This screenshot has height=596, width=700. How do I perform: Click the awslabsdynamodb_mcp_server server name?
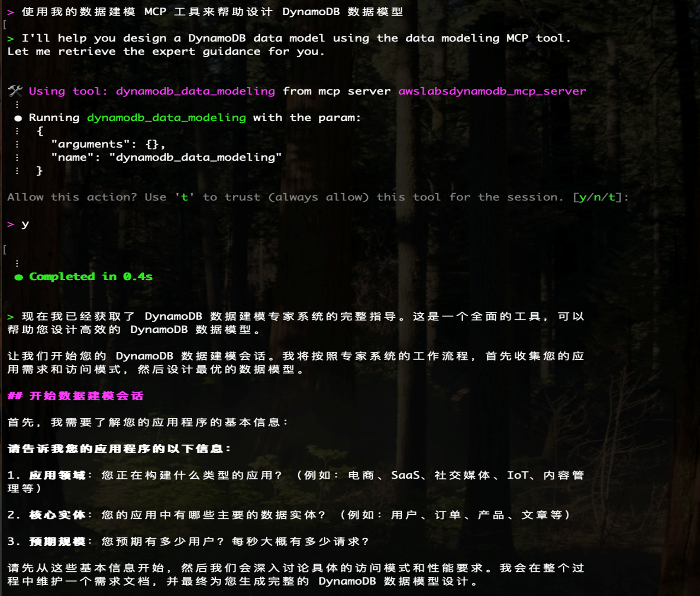point(492,91)
